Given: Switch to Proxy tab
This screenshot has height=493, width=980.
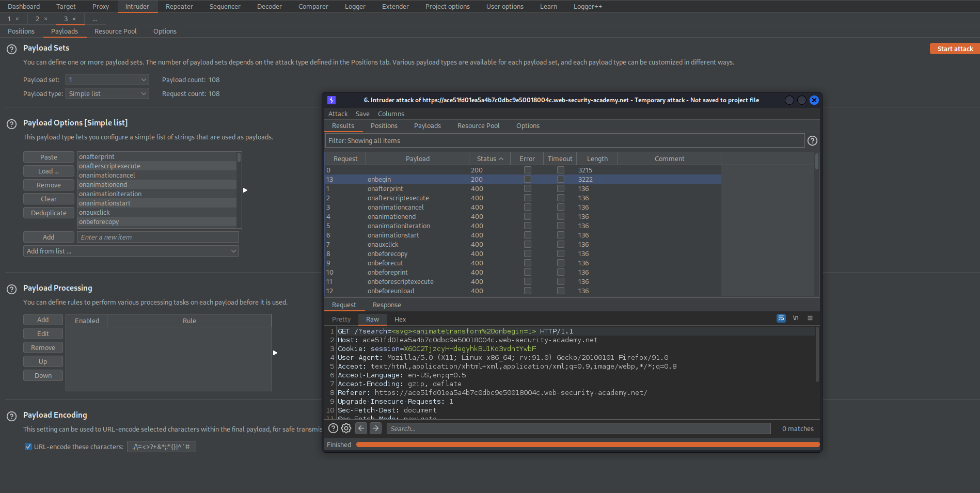Looking at the screenshot, I should click(x=101, y=6).
